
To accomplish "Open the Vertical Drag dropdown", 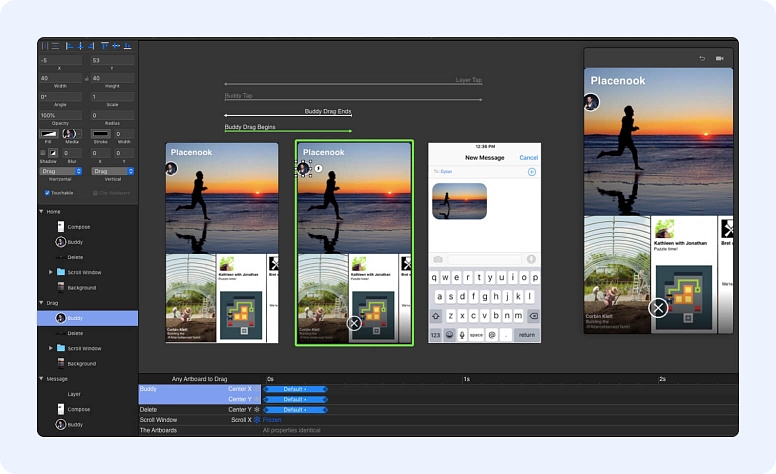I will (112, 171).
